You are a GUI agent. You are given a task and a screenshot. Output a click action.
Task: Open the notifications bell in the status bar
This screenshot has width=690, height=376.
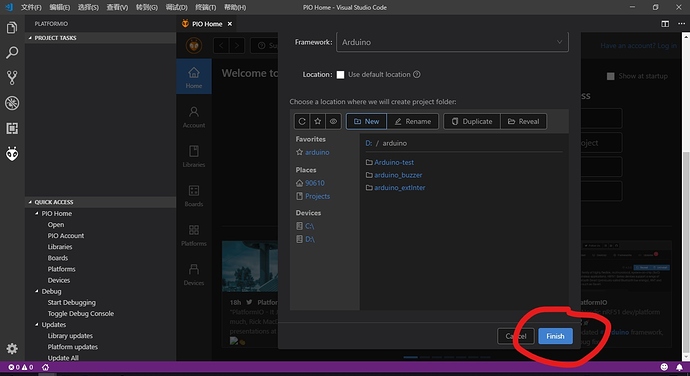[x=679, y=367]
